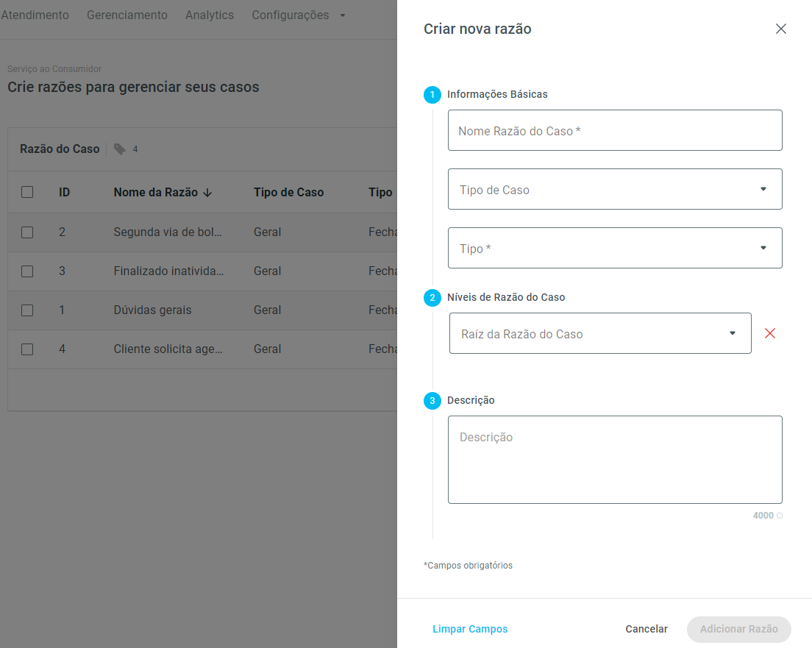Viewport: 812px width, 648px height.
Task: Click the Limpar Campos link
Action: [x=470, y=629]
